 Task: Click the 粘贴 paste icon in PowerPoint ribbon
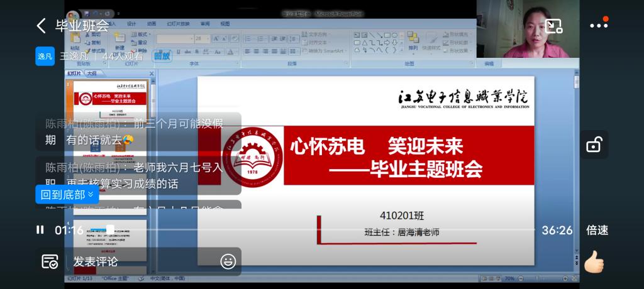(75, 38)
